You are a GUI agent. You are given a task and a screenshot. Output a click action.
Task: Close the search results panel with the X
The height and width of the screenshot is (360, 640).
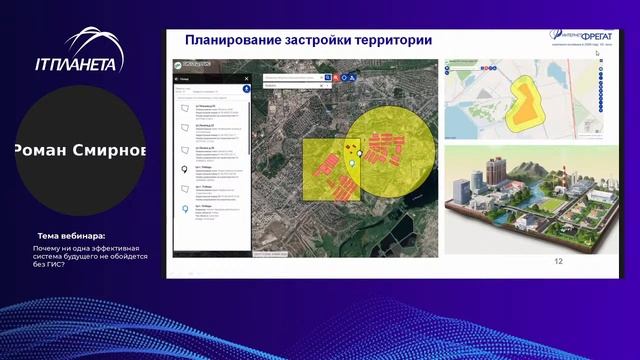pos(247,79)
